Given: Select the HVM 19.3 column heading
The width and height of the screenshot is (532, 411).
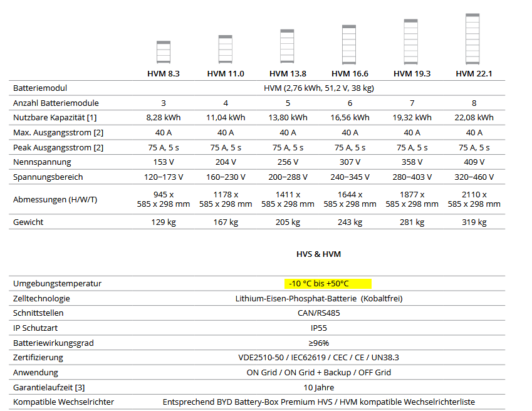Looking at the screenshot, I should pos(412,73).
